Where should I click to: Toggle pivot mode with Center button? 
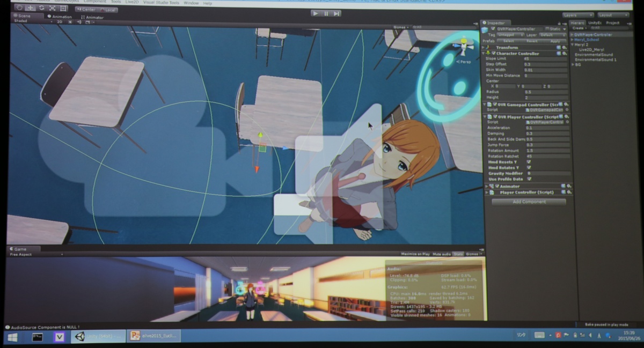tap(86, 10)
